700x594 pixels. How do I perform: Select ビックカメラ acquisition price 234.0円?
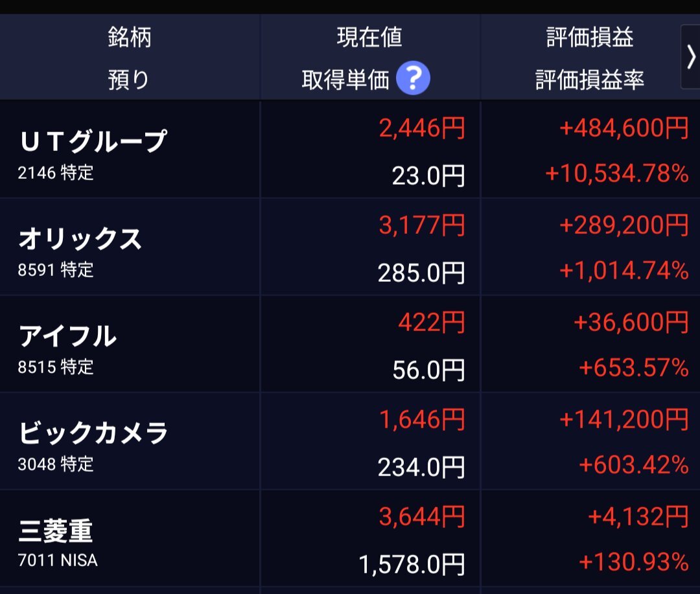coord(421,467)
